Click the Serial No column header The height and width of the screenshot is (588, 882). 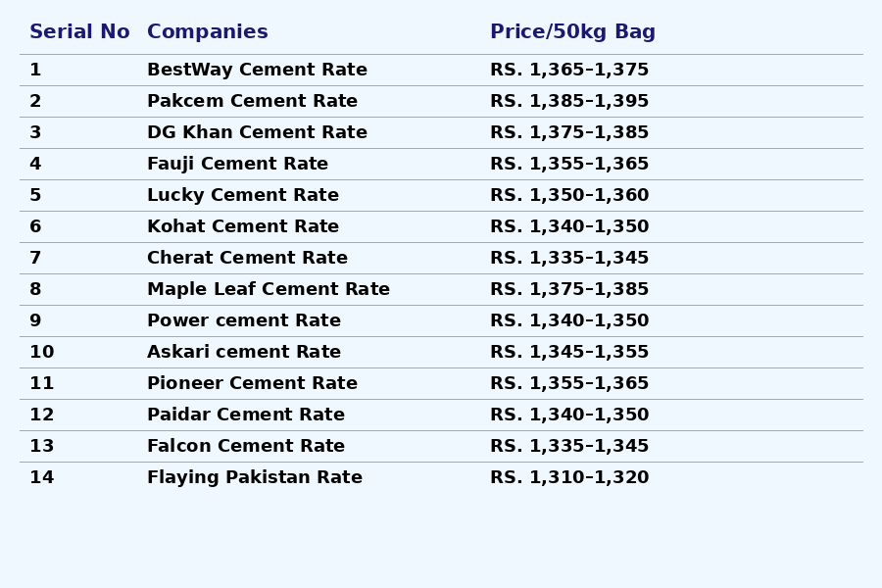[x=79, y=32]
